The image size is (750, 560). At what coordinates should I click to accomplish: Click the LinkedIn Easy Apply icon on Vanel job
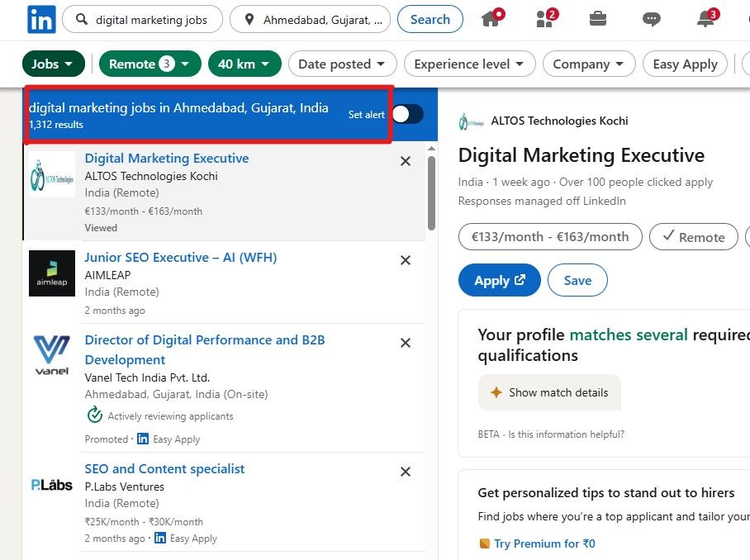pyautogui.click(x=143, y=439)
